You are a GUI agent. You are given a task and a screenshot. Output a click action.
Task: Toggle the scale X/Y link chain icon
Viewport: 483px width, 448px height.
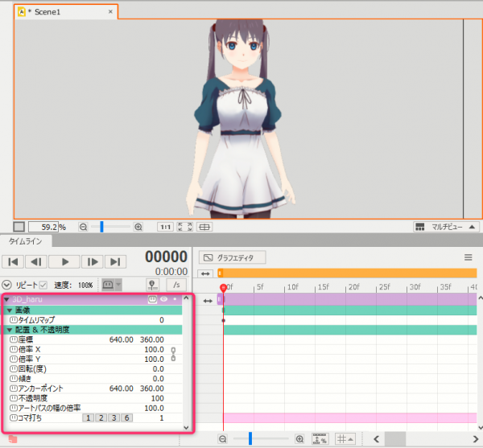pyautogui.click(x=173, y=354)
